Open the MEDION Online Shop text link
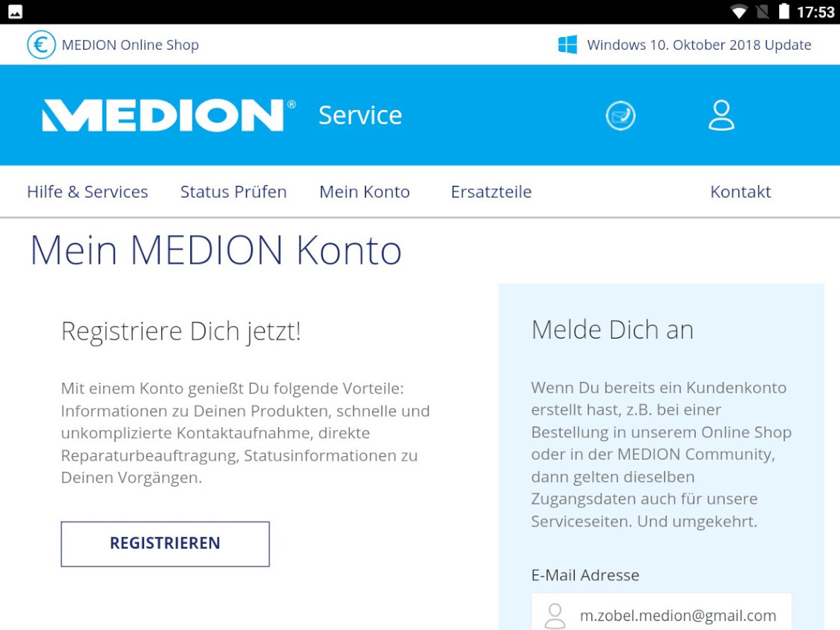 coord(130,45)
